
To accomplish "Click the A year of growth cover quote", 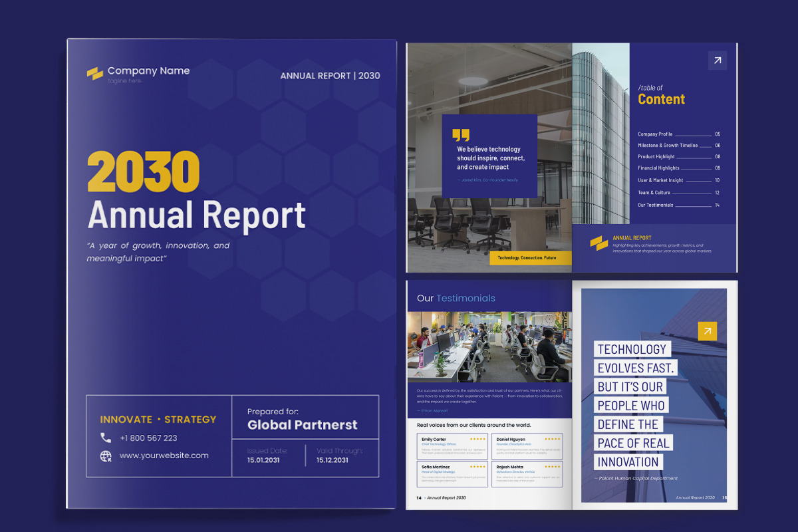I will coord(158,251).
